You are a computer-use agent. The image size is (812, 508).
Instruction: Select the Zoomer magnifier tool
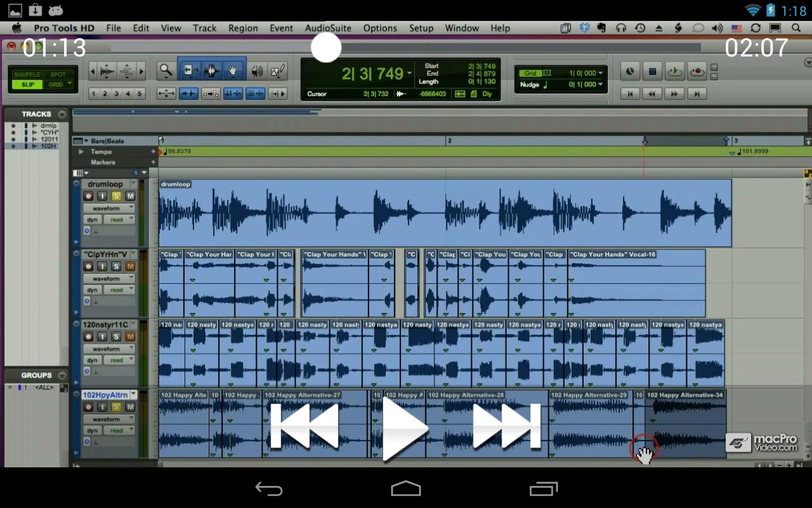click(x=166, y=71)
